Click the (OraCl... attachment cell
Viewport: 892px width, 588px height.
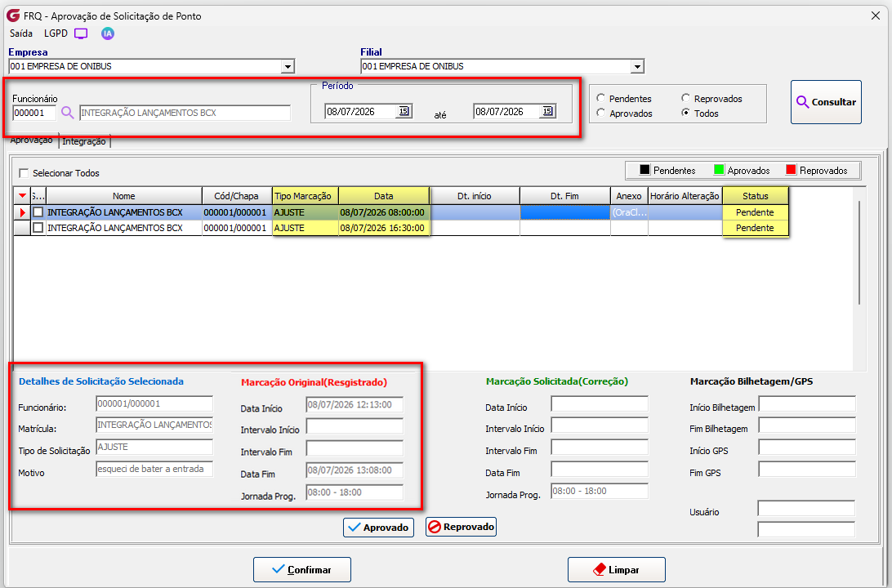[x=629, y=212]
